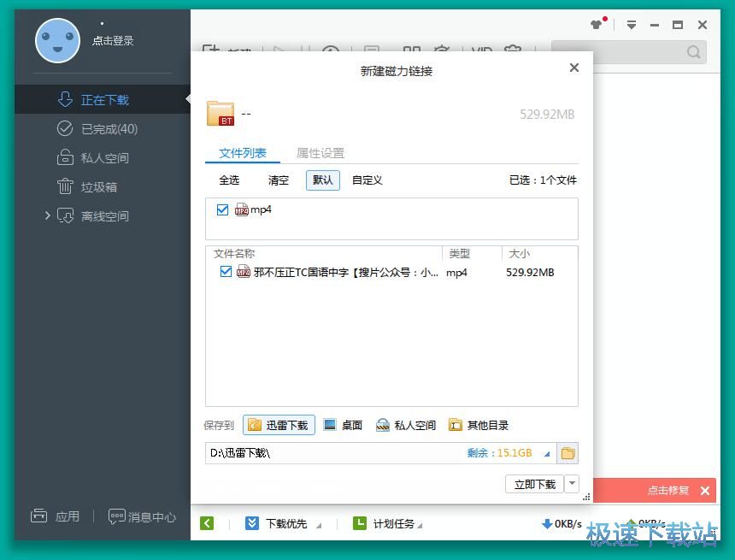The height and width of the screenshot is (560, 735).
Task: Dismiss the 点击修复 banner
Action: point(705,491)
